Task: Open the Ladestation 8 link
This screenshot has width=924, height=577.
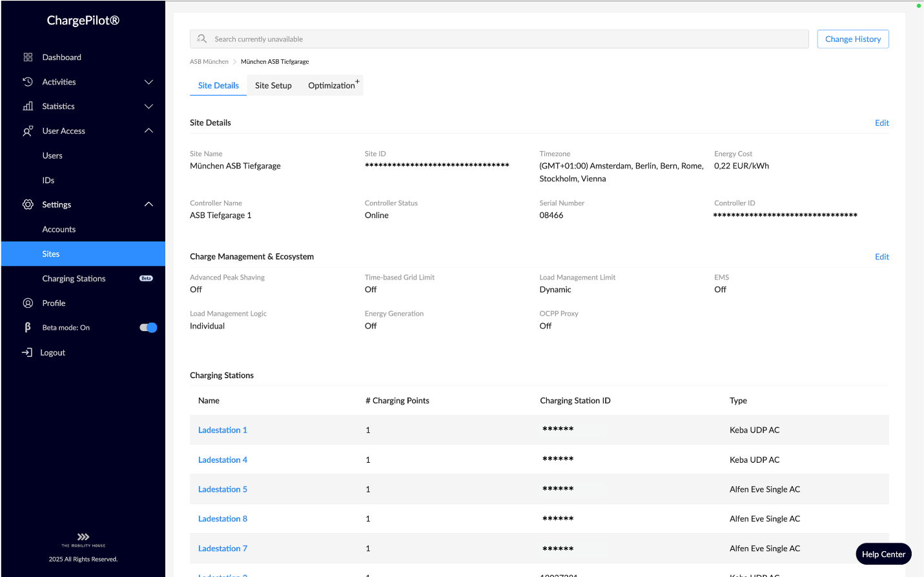Action: [x=223, y=519]
